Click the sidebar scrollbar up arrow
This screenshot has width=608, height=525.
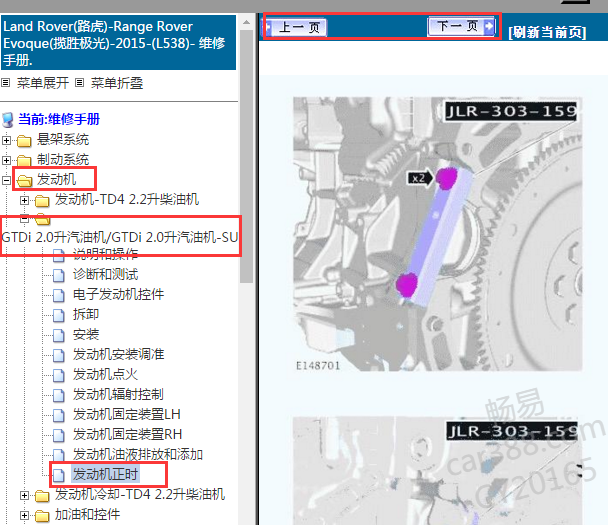point(246,22)
